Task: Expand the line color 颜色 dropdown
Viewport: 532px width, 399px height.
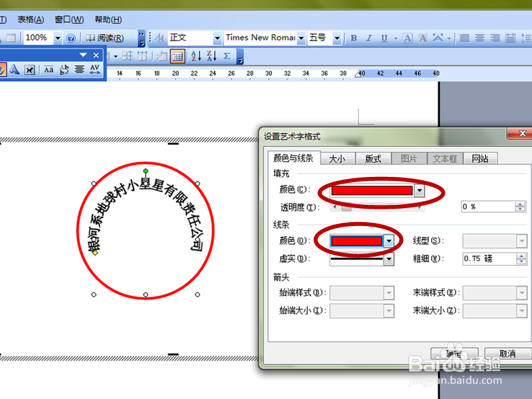Action: (390, 241)
